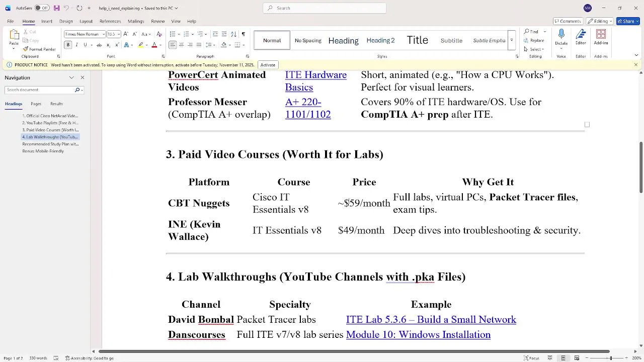Switch to Read Mode in status bar
This screenshot has width=644, height=362.
click(x=550, y=358)
